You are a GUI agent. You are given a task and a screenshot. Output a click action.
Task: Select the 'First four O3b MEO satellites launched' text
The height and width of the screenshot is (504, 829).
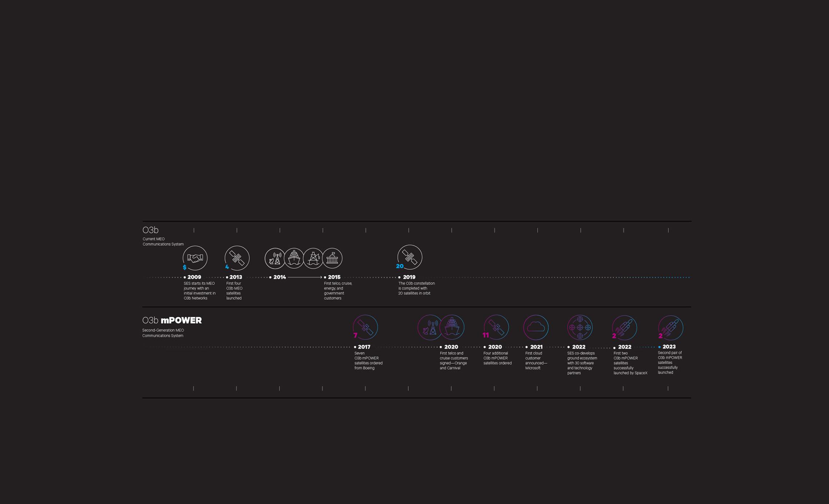point(234,291)
